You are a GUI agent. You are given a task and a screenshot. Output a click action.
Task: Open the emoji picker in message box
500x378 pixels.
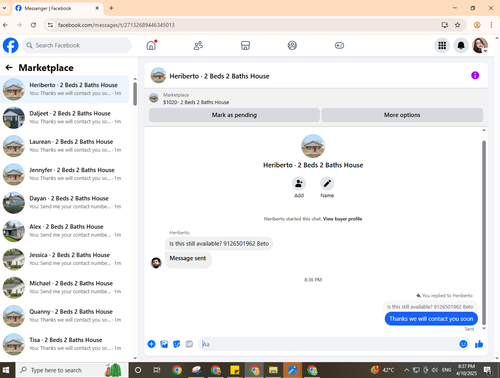coord(463,344)
